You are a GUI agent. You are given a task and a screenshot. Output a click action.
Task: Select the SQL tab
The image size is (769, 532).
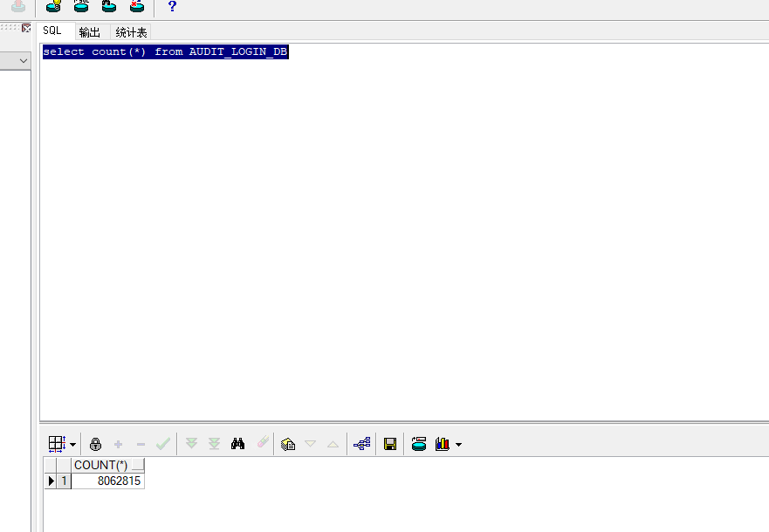click(52, 31)
